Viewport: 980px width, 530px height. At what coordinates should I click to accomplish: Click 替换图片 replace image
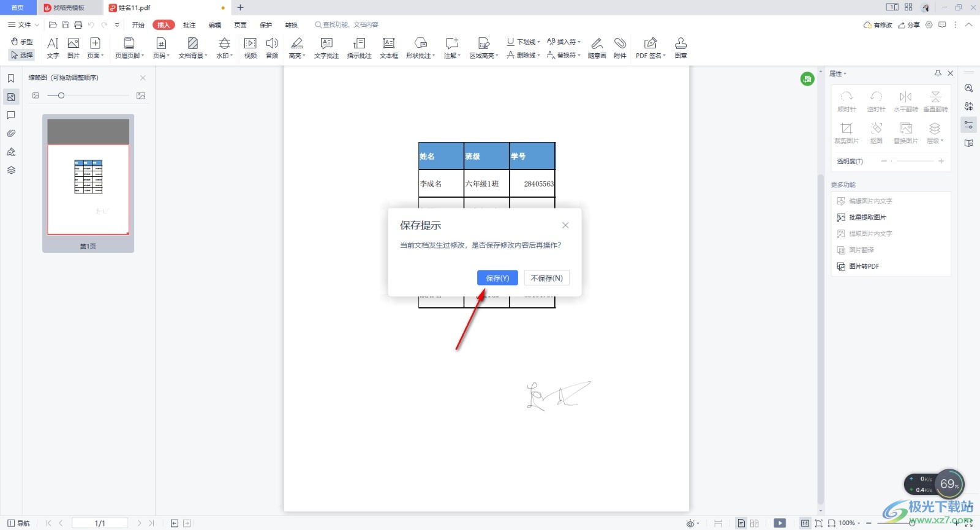(x=905, y=133)
